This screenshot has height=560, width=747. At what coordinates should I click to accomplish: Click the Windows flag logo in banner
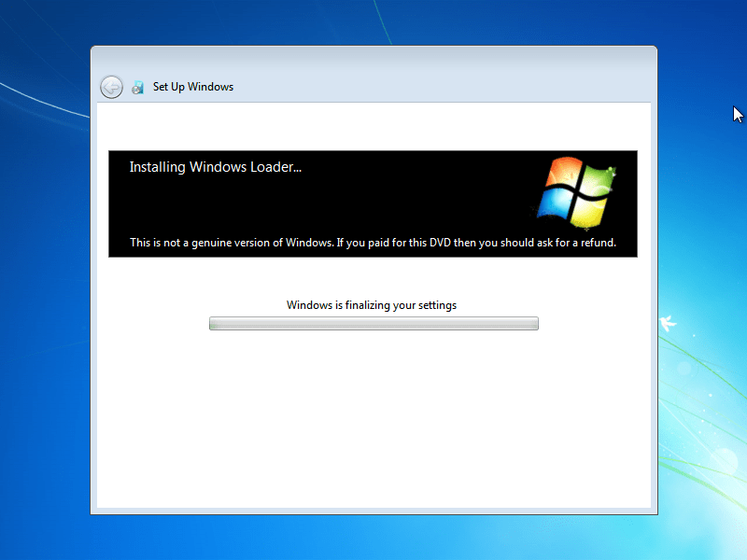click(577, 194)
